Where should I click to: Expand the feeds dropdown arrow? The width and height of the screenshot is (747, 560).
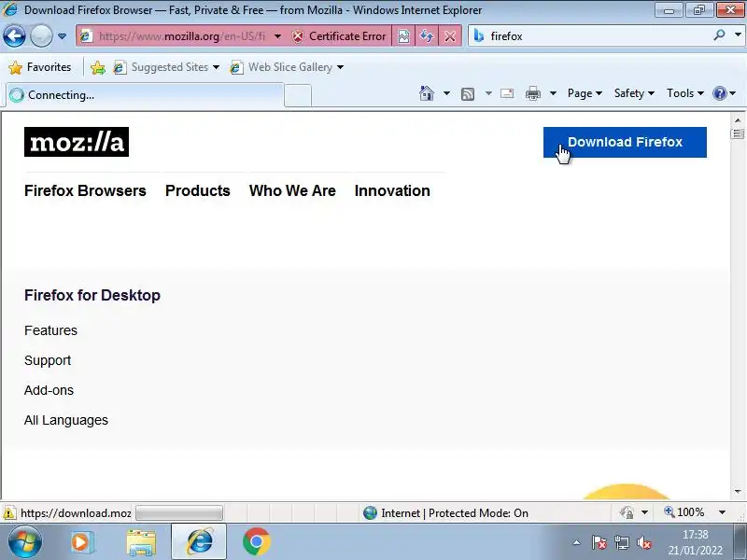(488, 93)
